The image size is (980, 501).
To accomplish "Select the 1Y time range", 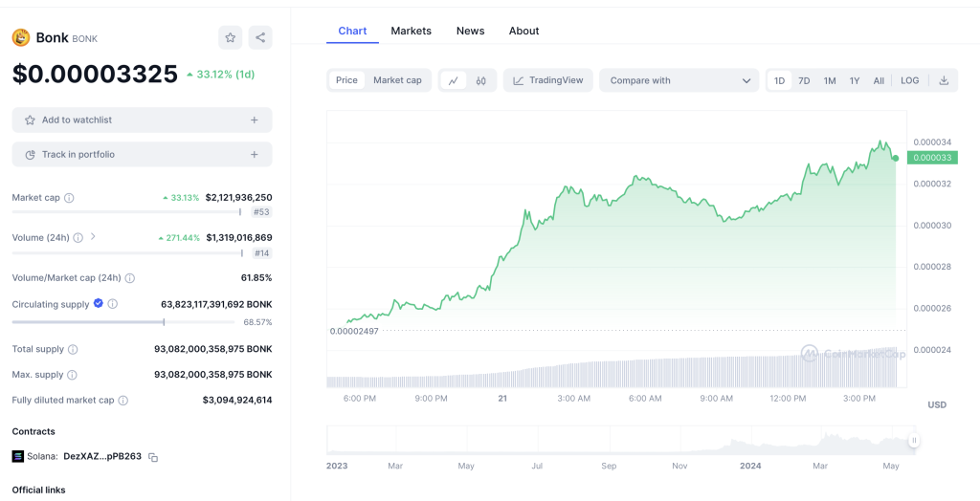I will point(855,80).
